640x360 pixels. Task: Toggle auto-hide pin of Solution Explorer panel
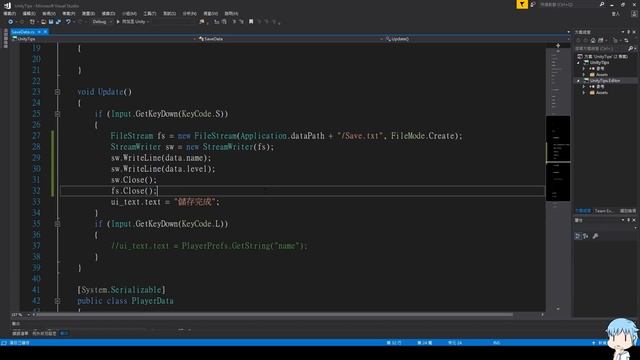point(629,32)
